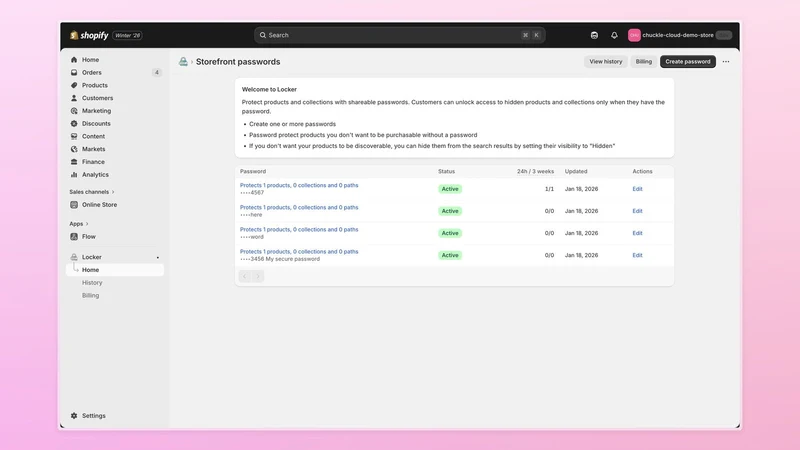
Task: Open the password ending 4567 link
Action: click(299, 185)
